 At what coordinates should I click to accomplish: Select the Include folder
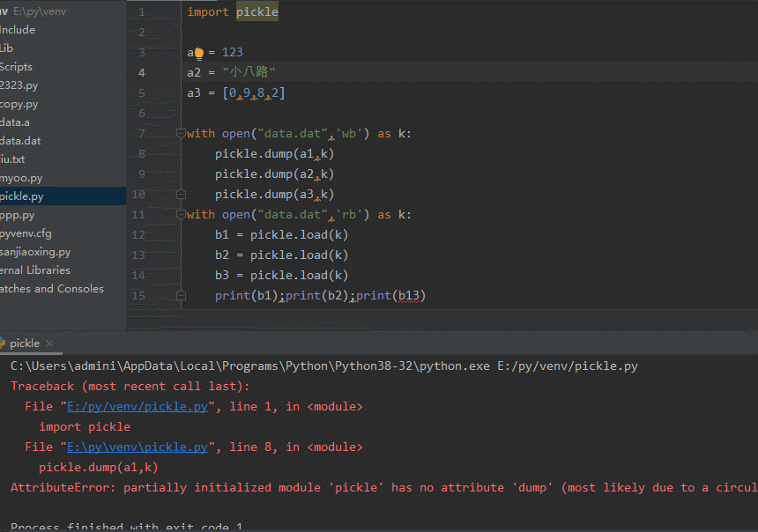click(x=63, y=30)
